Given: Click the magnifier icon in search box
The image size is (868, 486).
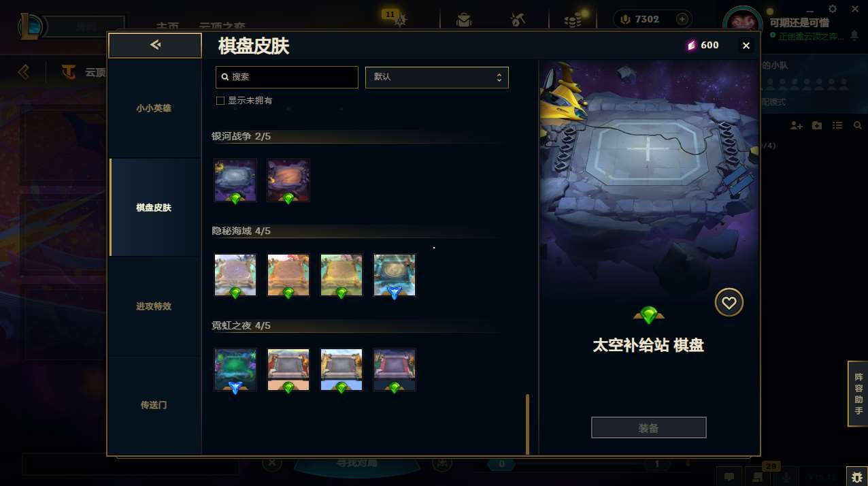Looking at the screenshot, I should [x=224, y=77].
